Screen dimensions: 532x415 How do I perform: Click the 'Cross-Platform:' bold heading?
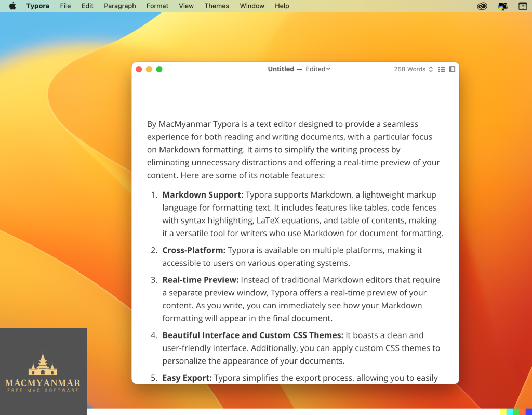[194, 250]
